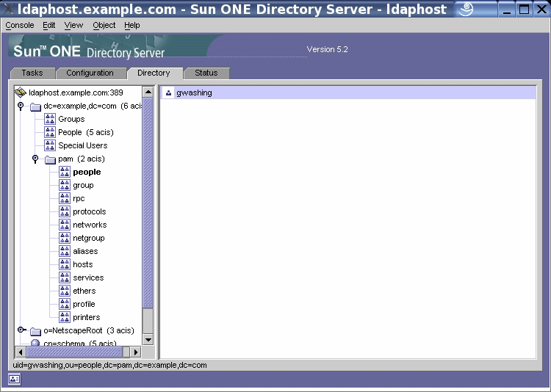
Task: Click the vertical scrollbar thumb in tree
Action: pos(148,203)
